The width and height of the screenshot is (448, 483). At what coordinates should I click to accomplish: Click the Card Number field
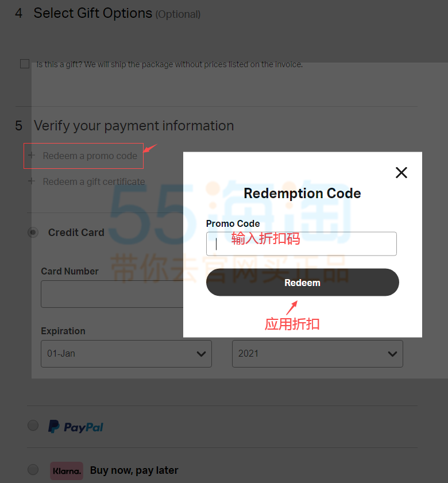point(112,294)
